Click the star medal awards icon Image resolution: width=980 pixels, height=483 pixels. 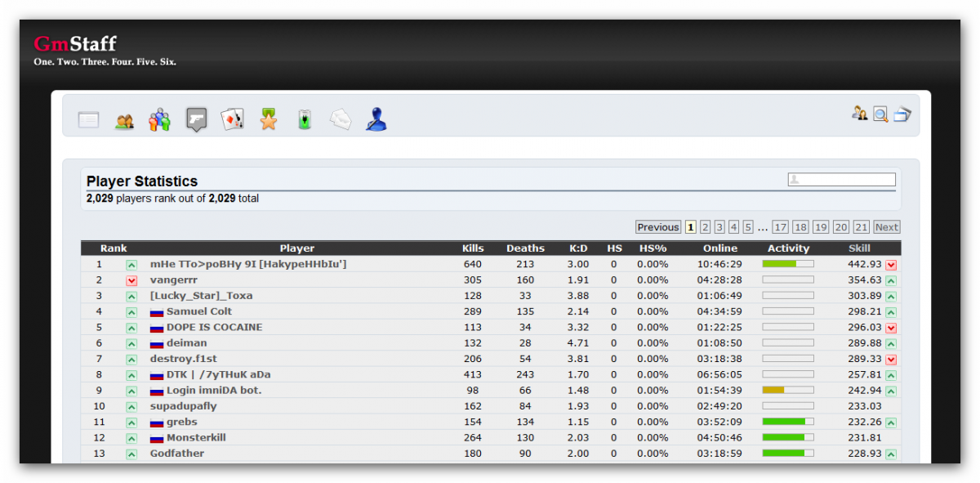click(269, 120)
